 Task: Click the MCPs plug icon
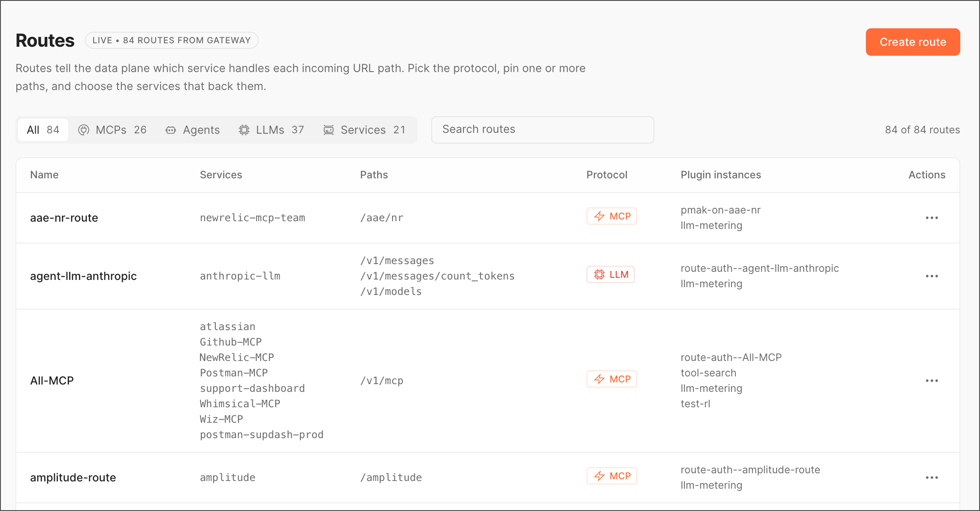[84, 130]
